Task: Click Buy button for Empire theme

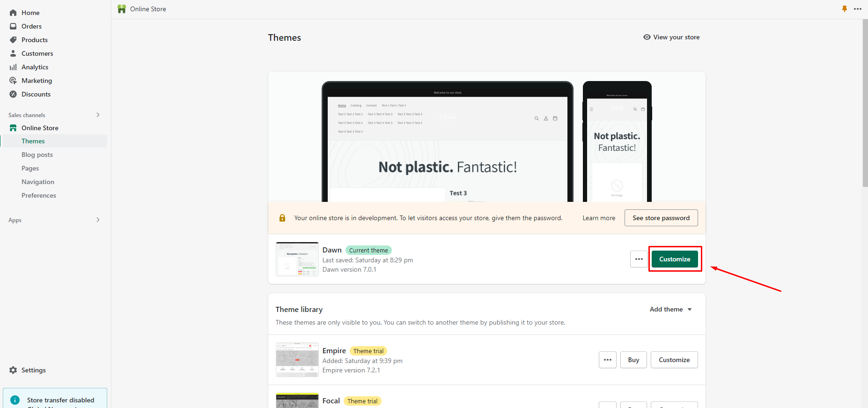Action: click(x=633, y=360)
